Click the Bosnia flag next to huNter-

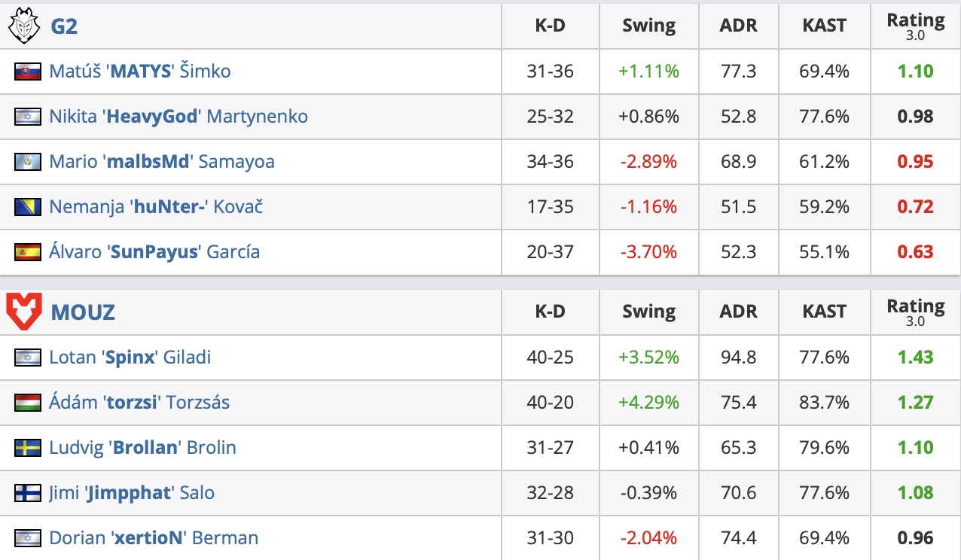tap(28, 207)
